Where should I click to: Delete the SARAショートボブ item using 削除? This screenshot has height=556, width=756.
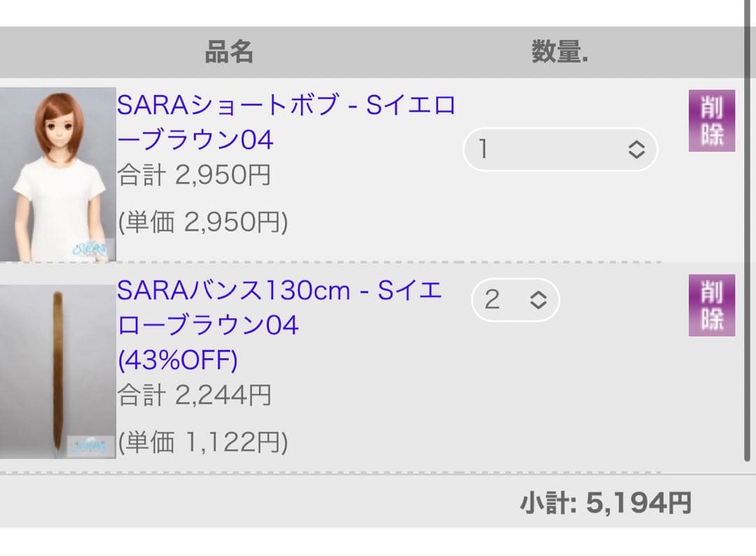coord(711,120)
